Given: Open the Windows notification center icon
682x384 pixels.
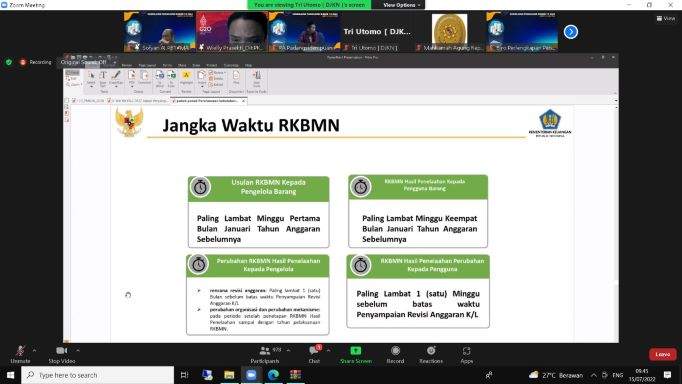Looking at the screenshot, I should (668, 375).
